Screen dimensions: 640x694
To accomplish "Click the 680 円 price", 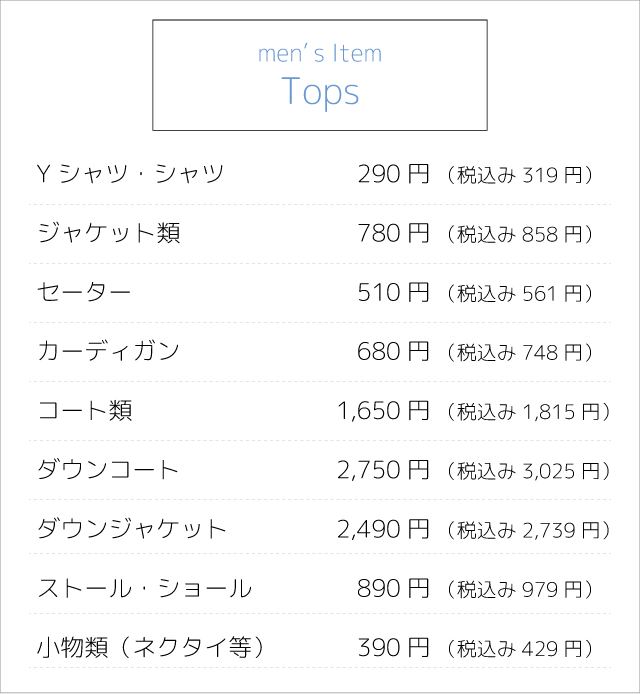I will click(393, 351).
